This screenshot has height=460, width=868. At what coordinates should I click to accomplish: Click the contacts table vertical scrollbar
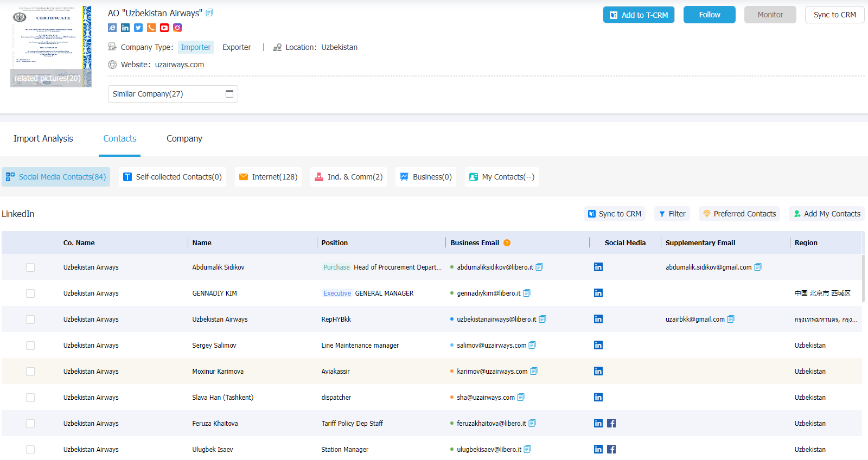pos(864,278)
